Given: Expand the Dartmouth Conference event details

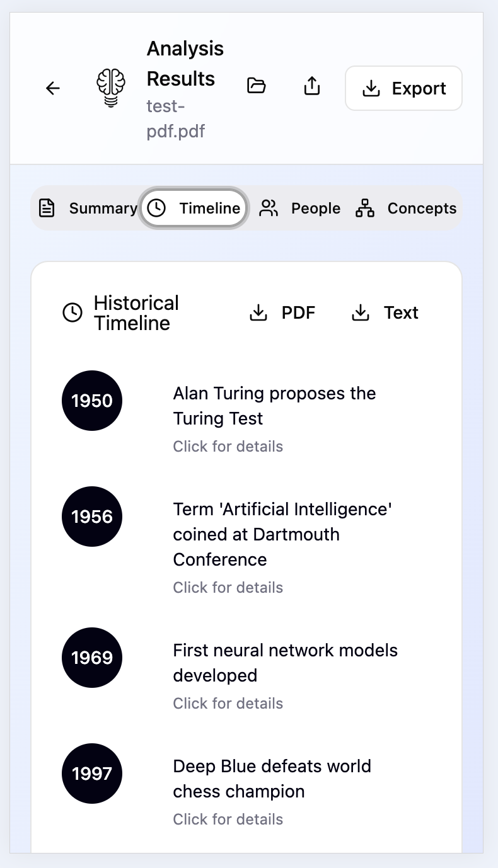Looking at the screenshot, I should point(282,534).
